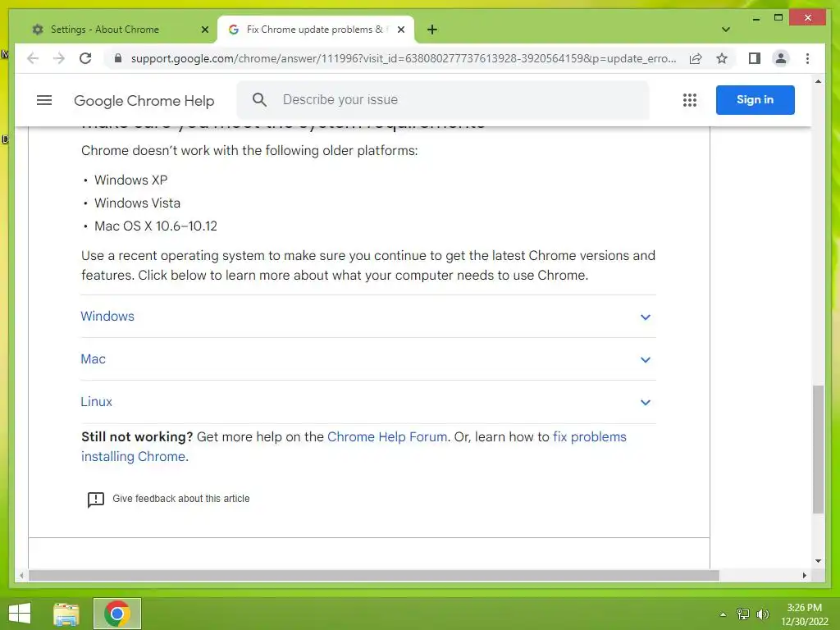The width and height of the screenshot is (840, 630).
Task: Click the vertical scrollbar thumb
Action: point(818,449)
